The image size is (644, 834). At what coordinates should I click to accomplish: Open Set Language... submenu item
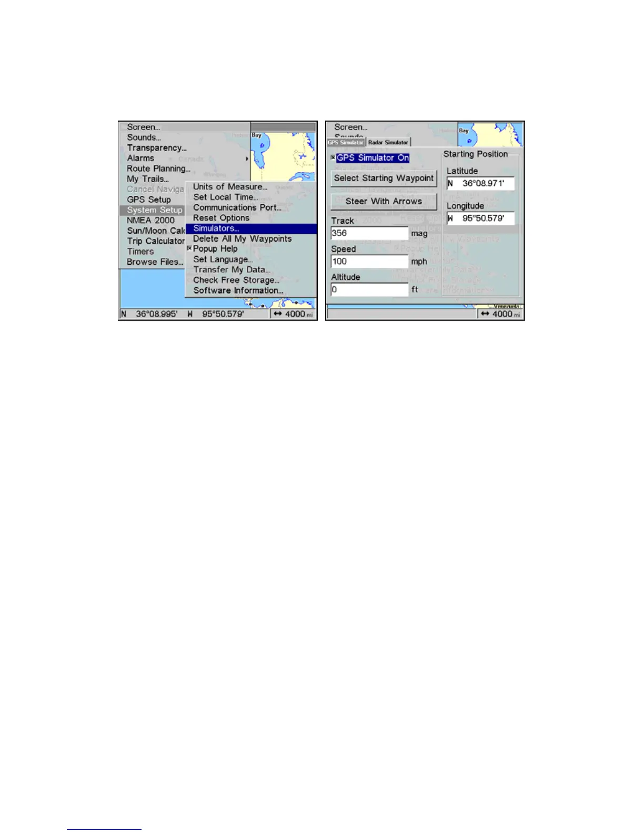(223, 260)
